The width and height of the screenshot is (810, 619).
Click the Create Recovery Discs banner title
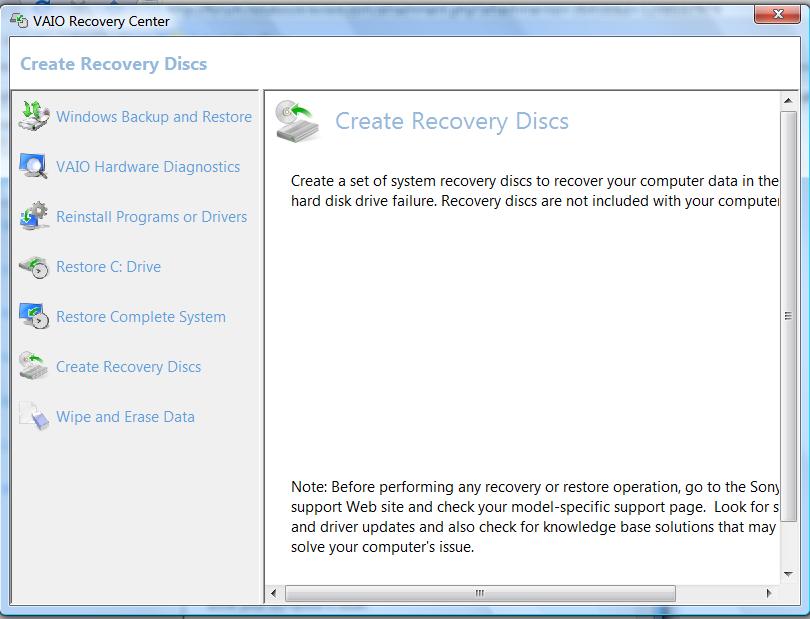[x=114, y=64]
